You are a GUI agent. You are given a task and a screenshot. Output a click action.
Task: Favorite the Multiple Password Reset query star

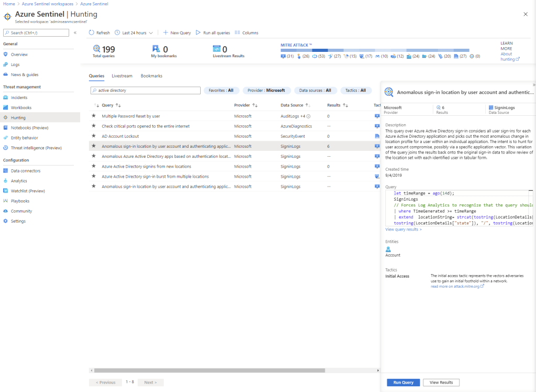[x=94, y=116]
